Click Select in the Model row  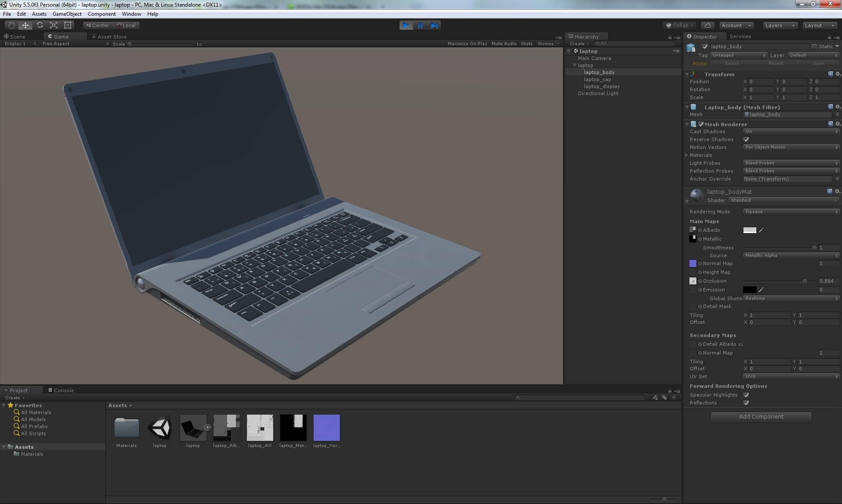pyautogui.click(x=731, y=63)
